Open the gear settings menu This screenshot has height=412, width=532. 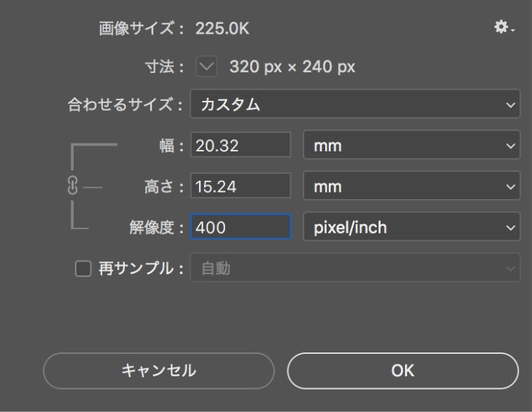504,27
